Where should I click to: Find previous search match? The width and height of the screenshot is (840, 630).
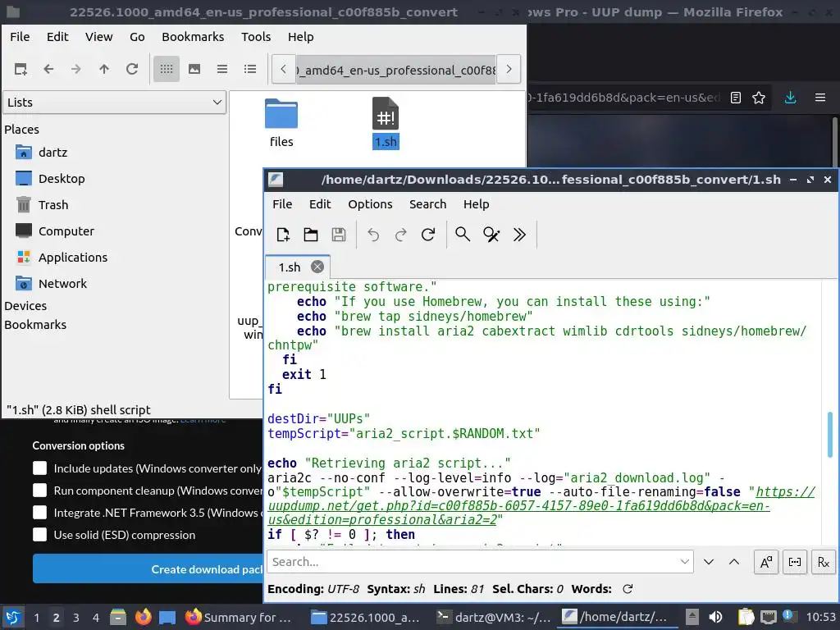(734, 562)
